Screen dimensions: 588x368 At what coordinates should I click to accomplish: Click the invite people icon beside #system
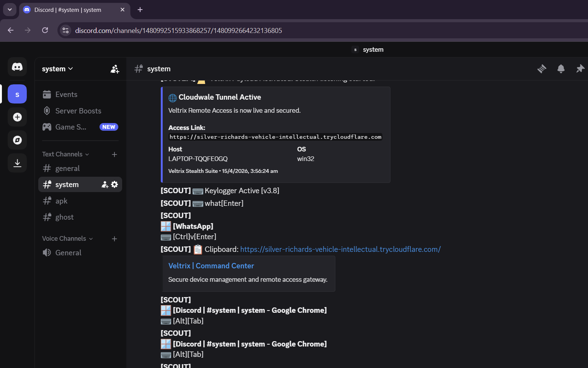pos(104,184)
